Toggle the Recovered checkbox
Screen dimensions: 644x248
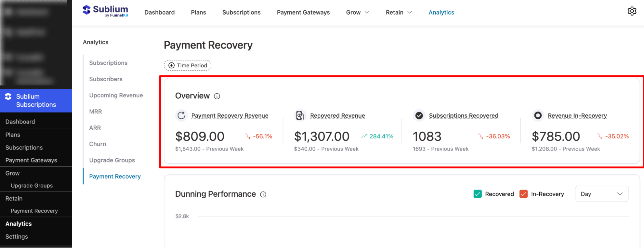[x=477, y=194]
